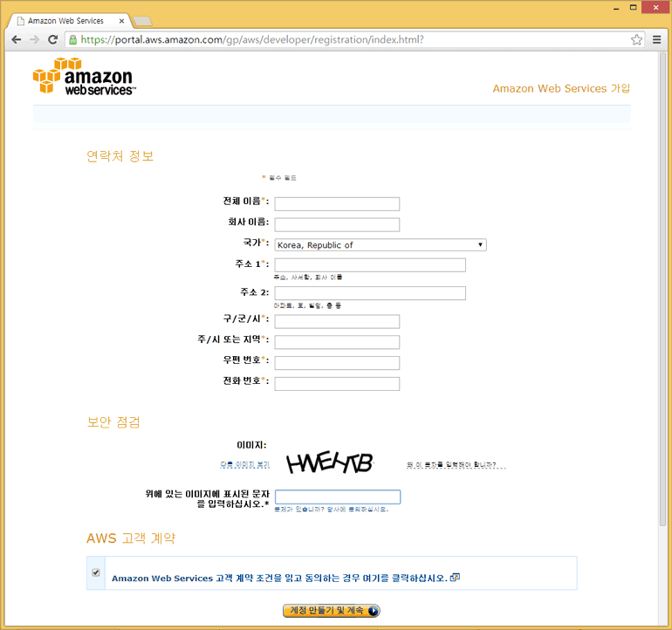Reload the page with the refresh icon
This screenshot has width=672, height=630.
click(x=52, y=40)
